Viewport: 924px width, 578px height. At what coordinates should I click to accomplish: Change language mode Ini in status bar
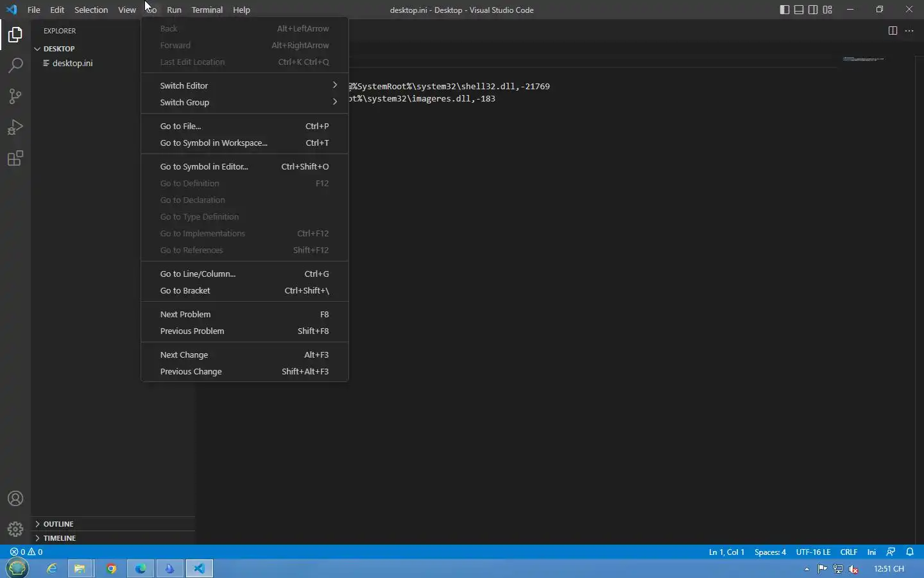(871, 552)
